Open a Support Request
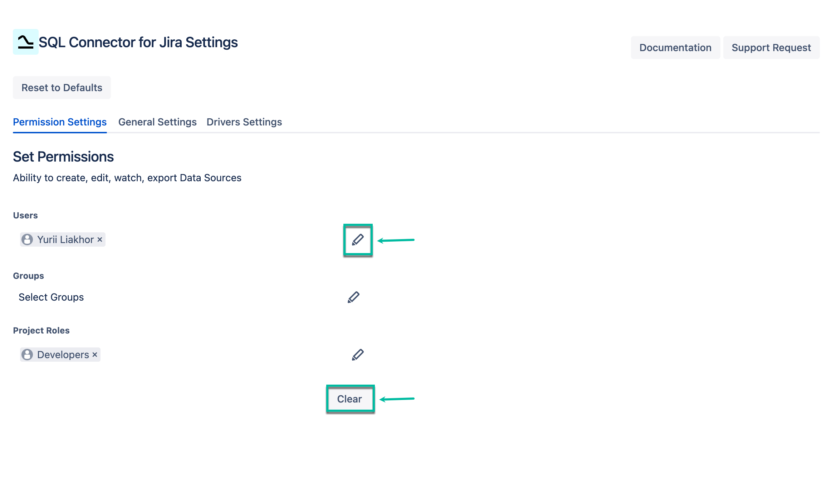 pos(771,47)
